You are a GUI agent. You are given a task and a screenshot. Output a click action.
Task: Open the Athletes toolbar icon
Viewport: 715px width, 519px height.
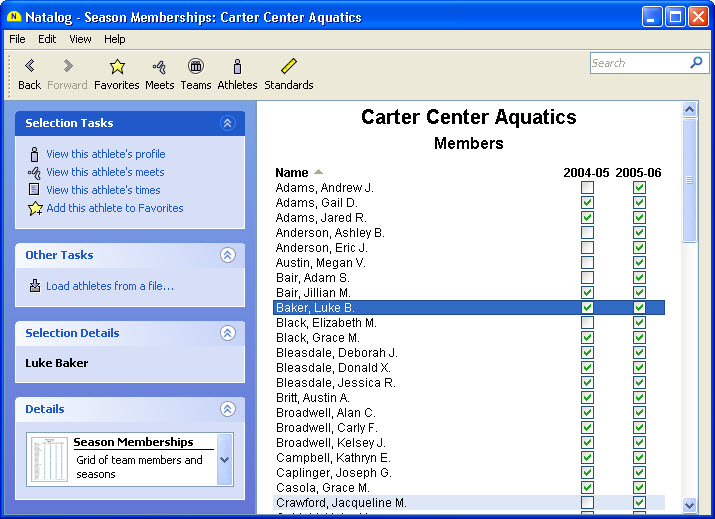[237, 67]
